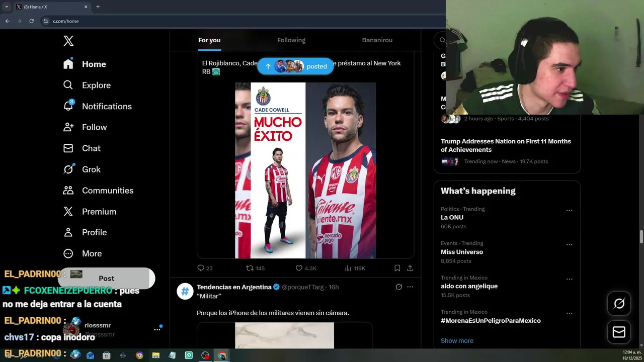Open Grok explain icon on Tendencias post
This screenshot has height=362, width=644.
point(398,287)
